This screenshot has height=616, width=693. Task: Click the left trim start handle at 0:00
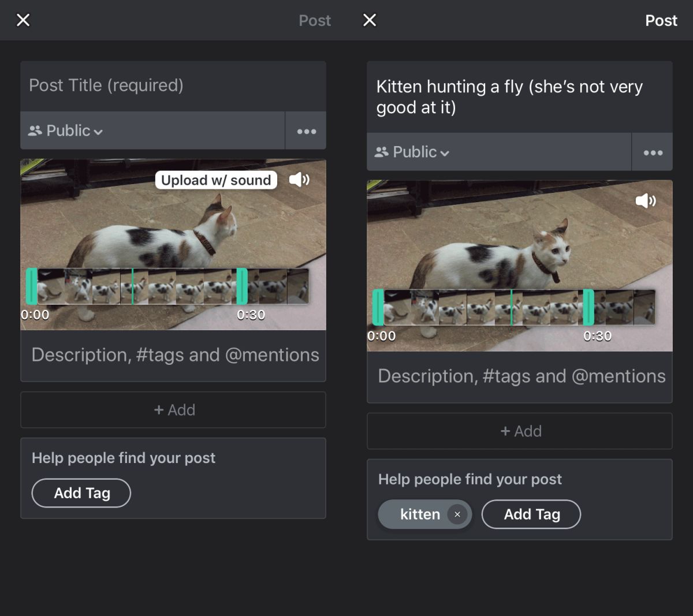(32, 286)
